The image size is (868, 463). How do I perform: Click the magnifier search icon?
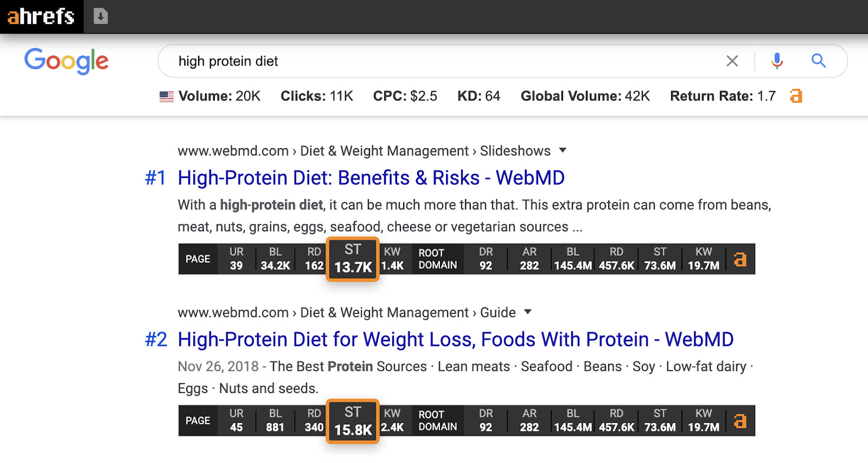[x=818, y=61]
